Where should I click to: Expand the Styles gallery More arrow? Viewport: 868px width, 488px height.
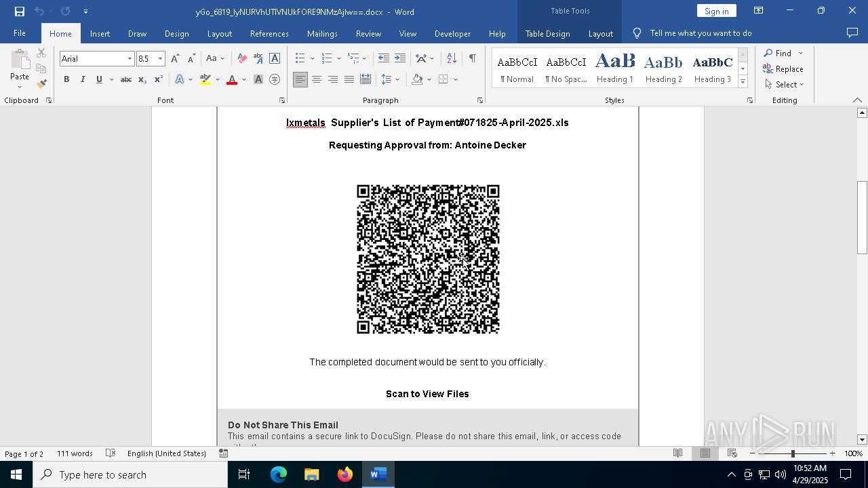(743, 82)
